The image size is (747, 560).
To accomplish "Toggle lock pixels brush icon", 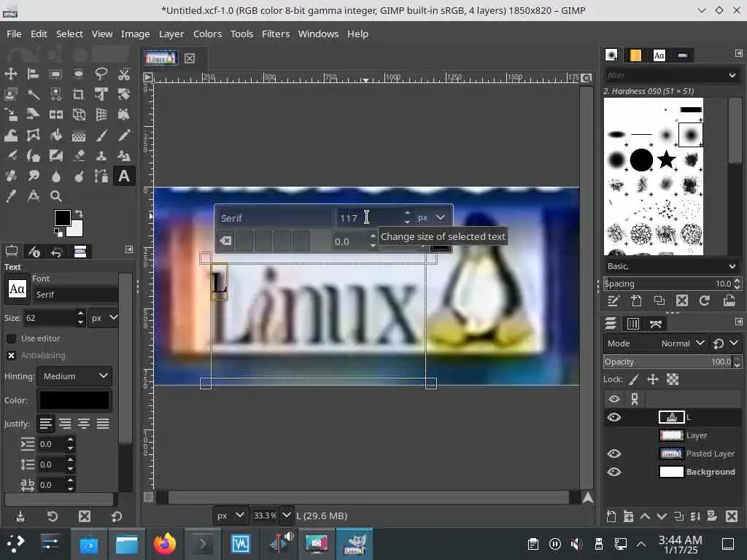I will [634, 379].
